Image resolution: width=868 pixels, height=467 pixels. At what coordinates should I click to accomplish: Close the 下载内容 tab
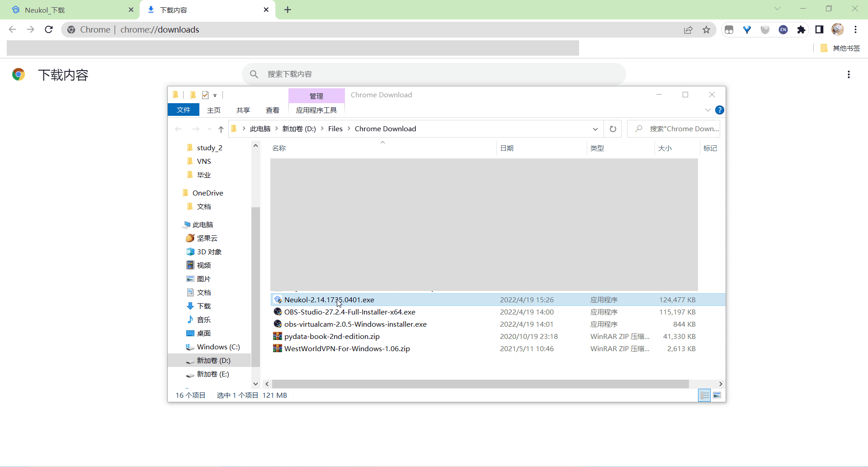point(266,10)
